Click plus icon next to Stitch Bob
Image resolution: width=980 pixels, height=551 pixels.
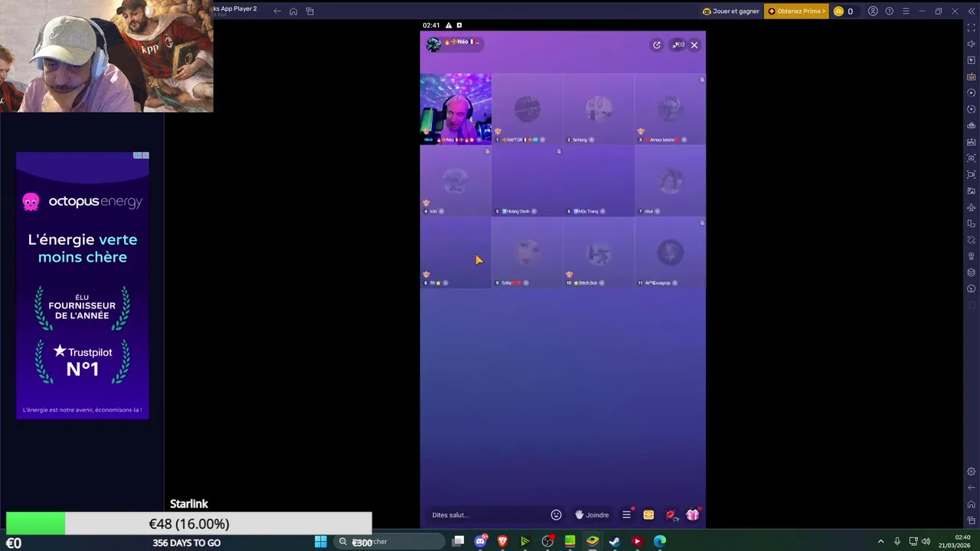pos(602,283)
